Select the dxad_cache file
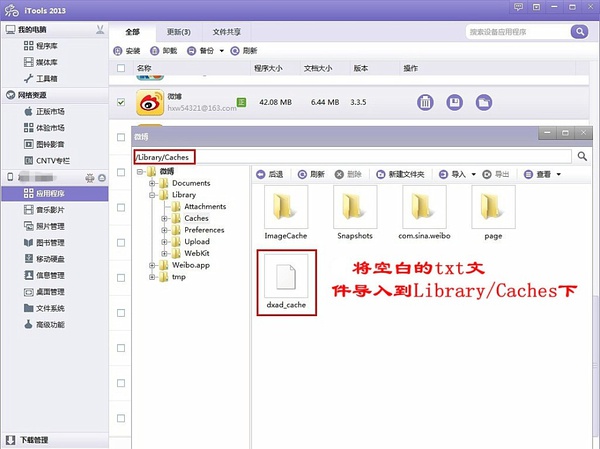The image size is (600, 449). click(286, 282)
